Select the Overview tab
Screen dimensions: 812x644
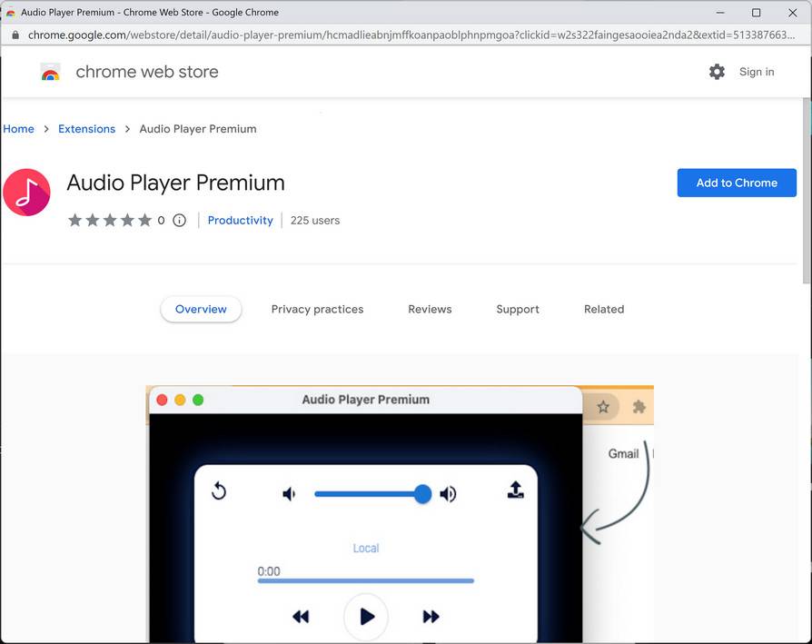pyautogui.click(x=201, y=309)
